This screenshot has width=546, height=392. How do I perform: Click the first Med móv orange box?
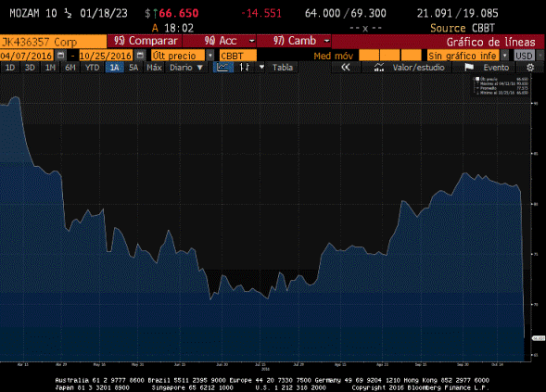click(369, 56)
